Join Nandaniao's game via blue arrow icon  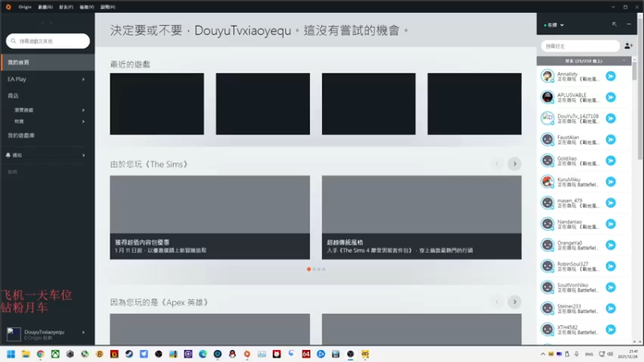tap(611, 224)
